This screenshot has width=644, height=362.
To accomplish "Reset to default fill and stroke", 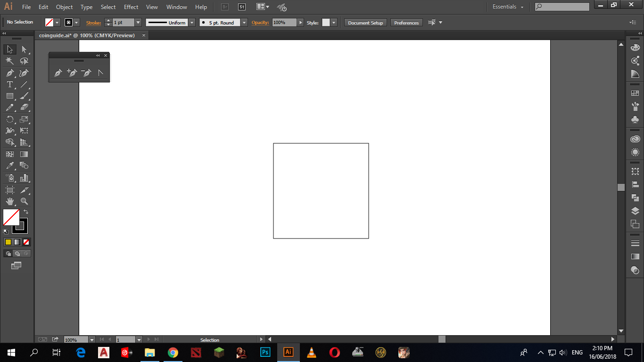I will click(x=5, y=231).
